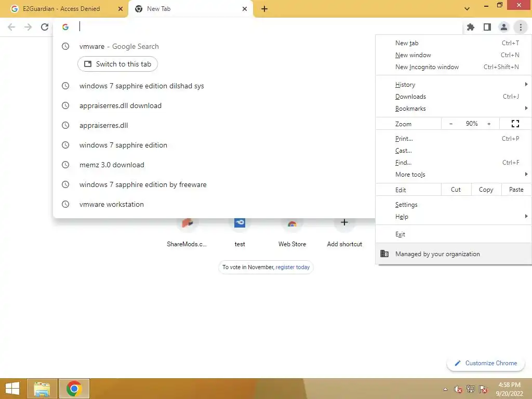532x399 pixels.
Task: Follow the register today link
Action: click(x=292, y=267)
